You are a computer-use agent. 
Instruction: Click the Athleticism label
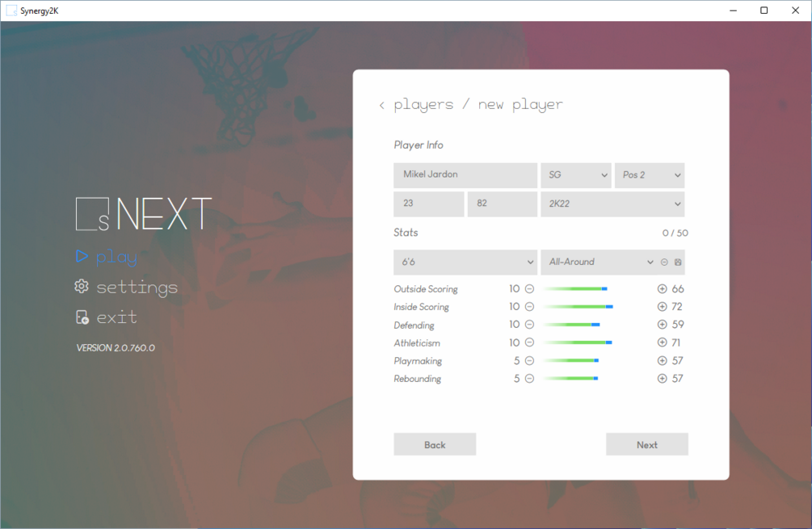(417, 343)
